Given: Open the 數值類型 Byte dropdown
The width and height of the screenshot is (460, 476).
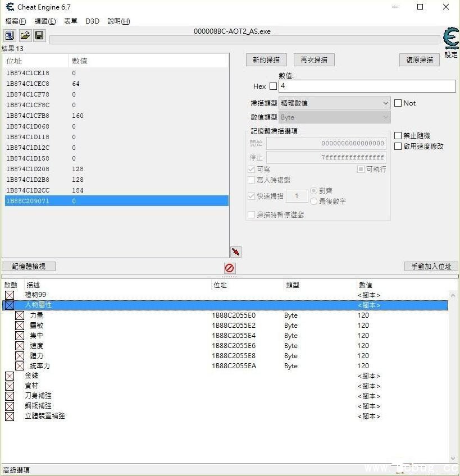Looking at the screenshot, I should pos(335,117).
